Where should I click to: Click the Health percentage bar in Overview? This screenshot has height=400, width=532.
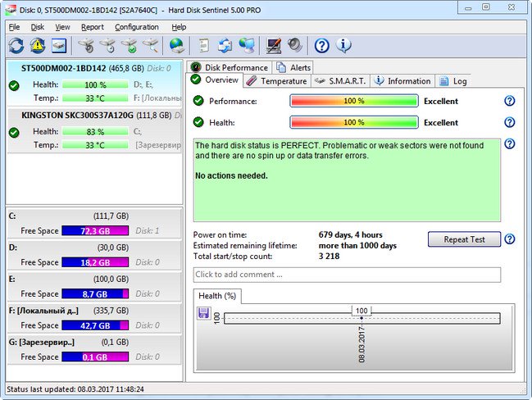pos(353,122)
